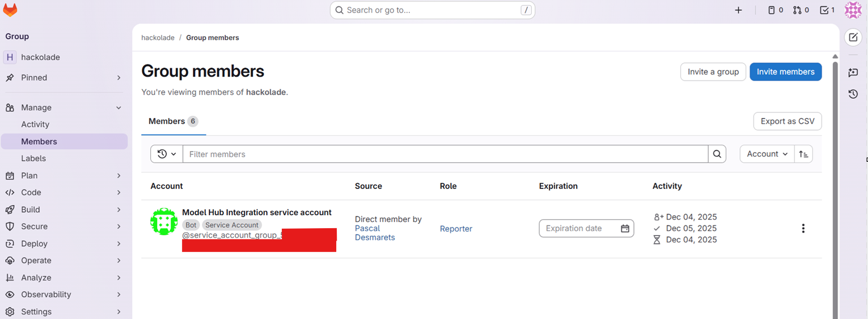Click the Group members breadcrumb

tap(213, 37)
